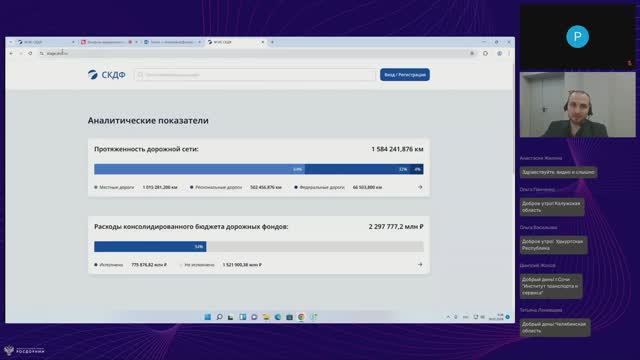Image resolution: width=640 pixels, height=360 pixels.
Task: Click the СКДФ logo in the page header
Action: pos(107,75)
